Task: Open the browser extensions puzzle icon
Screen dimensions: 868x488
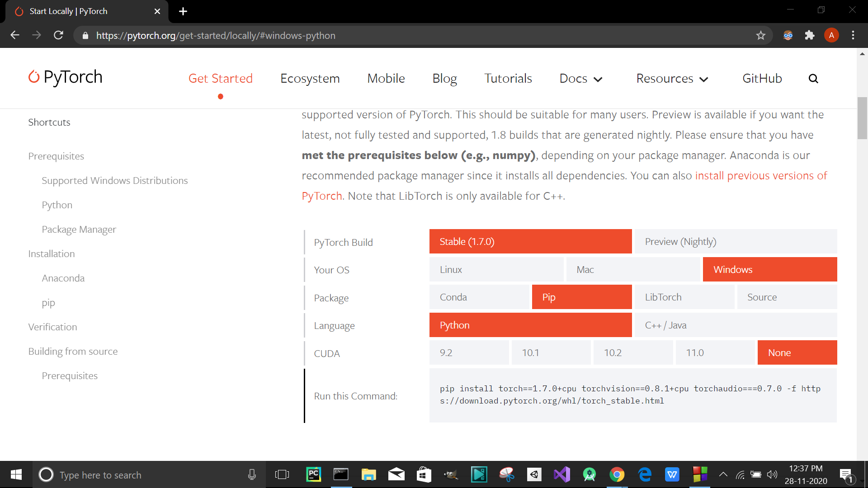Action: [810, 35]
